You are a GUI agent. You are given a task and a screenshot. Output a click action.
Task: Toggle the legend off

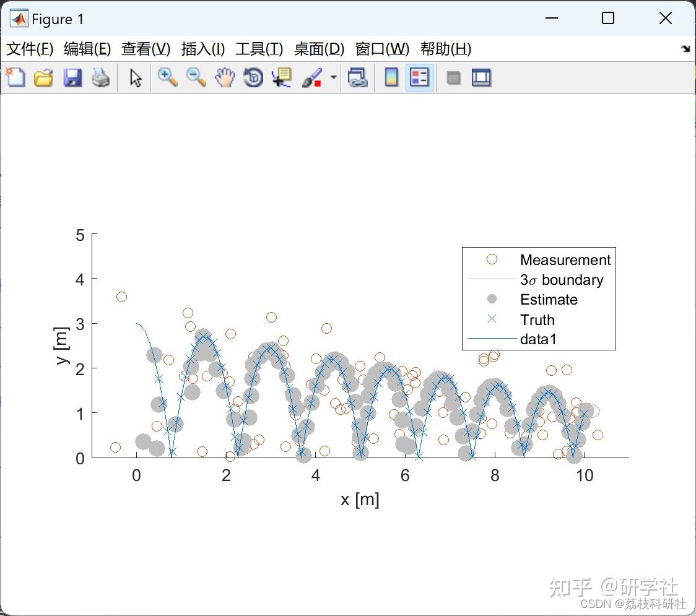pos(420,77)
